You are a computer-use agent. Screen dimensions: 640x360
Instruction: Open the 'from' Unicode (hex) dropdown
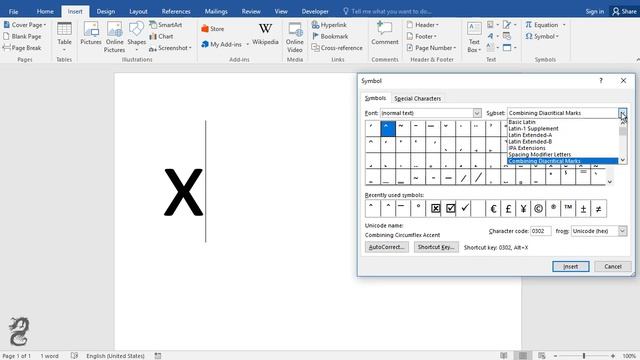[x=622, y=231]
